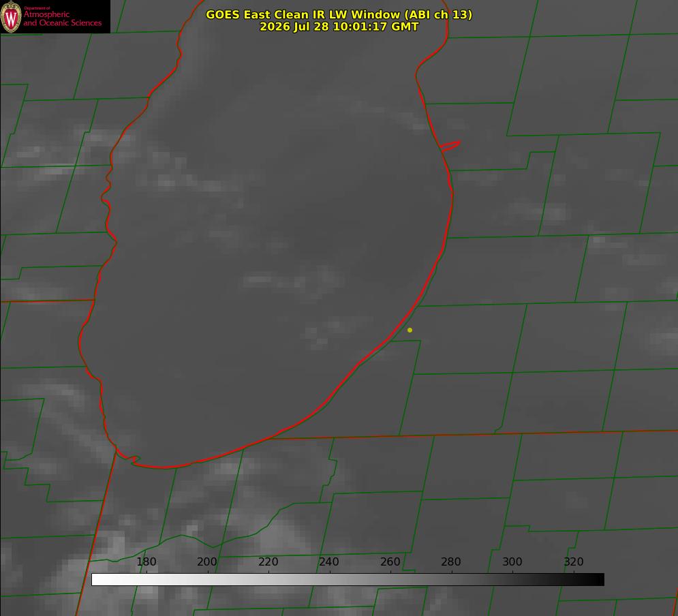Select the 240 colorbar tick label
The image size is (678, 616).
329,561
